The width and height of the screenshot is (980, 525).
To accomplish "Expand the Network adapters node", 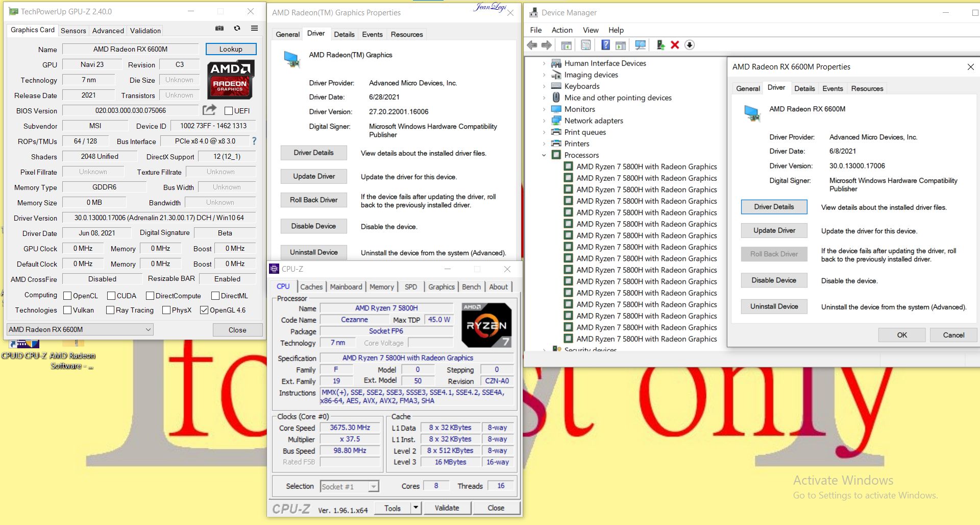I will [544, 121].
